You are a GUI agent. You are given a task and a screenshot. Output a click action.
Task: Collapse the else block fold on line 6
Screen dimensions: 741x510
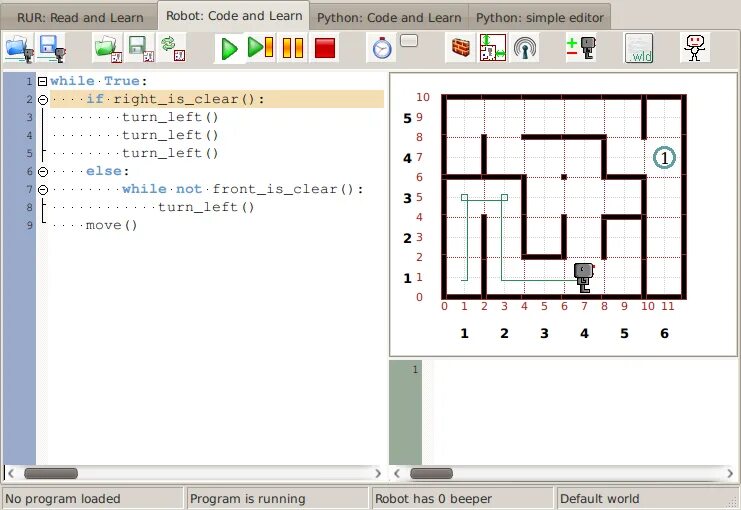click(x=43, y=172)
